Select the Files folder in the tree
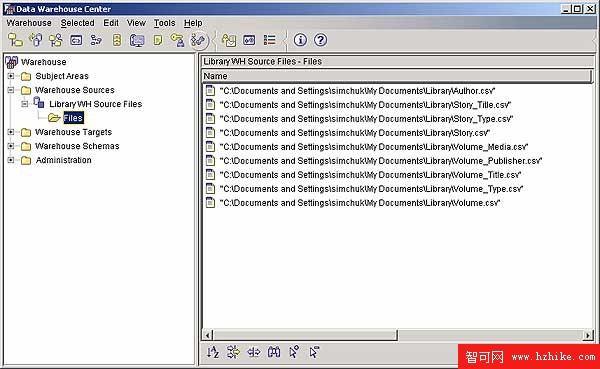 (x=73, y=118)
